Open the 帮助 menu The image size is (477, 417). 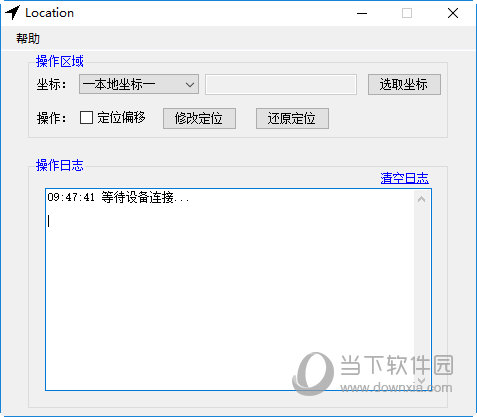[x=28, y=39]
